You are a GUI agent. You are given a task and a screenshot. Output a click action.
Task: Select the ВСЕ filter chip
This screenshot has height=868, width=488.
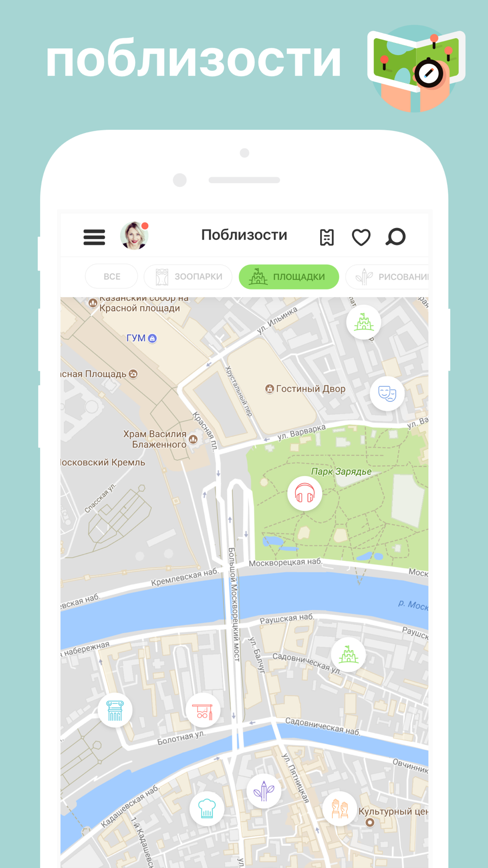tap(112, 277)
